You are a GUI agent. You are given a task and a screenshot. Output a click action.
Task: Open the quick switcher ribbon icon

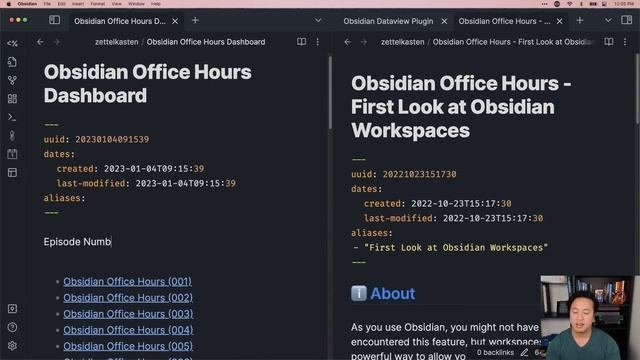[x=12, y=62]
